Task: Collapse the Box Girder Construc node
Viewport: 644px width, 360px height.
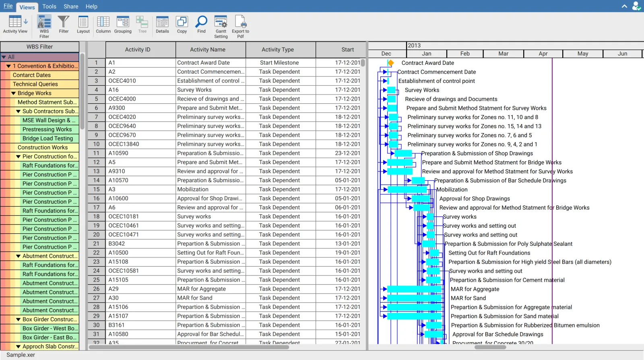Action: pyautogui.click(x=18, y=319)
